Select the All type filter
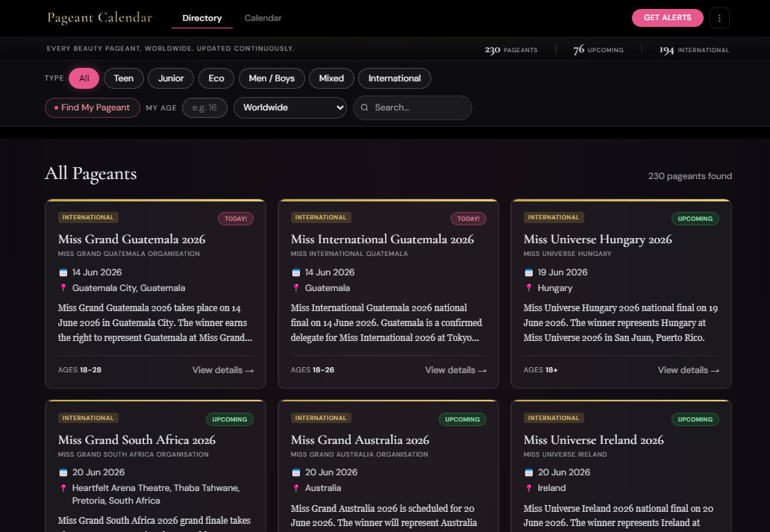Viewport: 770px width, 532px height. tap(84, 78)
